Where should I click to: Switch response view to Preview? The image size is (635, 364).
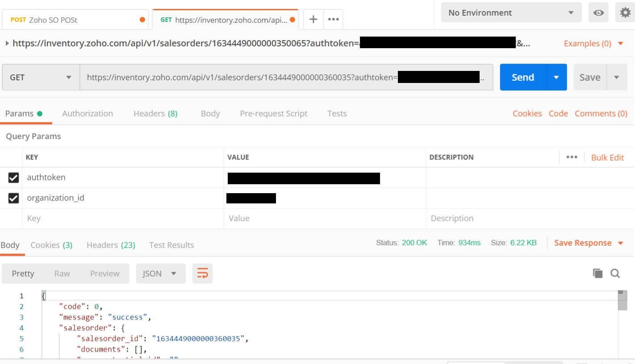(105, 273)
